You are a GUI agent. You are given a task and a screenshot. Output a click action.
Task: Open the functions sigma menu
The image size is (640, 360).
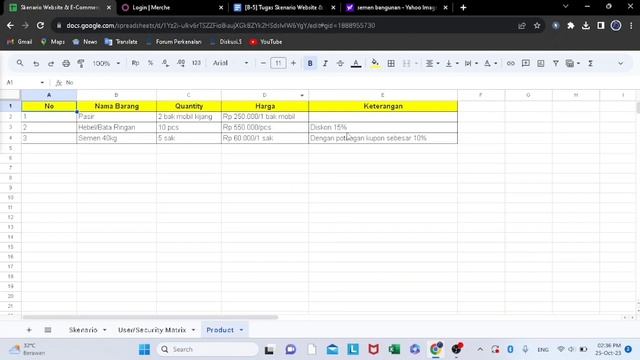tap(590, 63)
